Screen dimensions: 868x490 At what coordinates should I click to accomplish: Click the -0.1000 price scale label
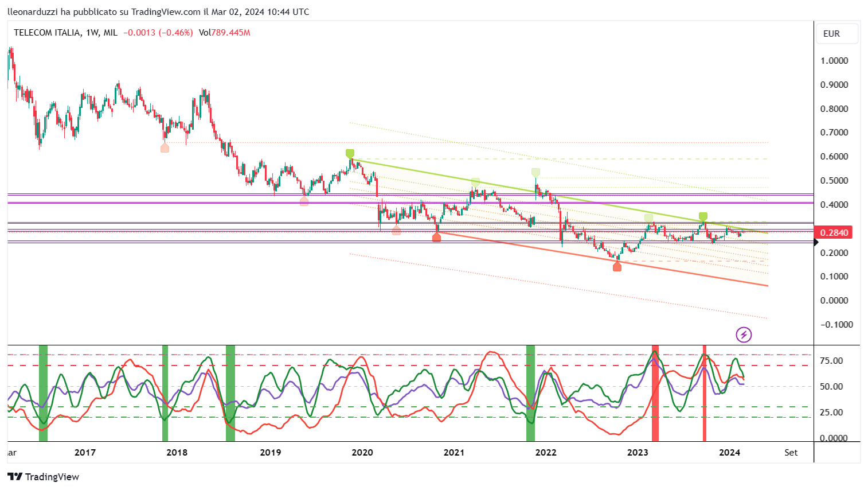[836, 325]
